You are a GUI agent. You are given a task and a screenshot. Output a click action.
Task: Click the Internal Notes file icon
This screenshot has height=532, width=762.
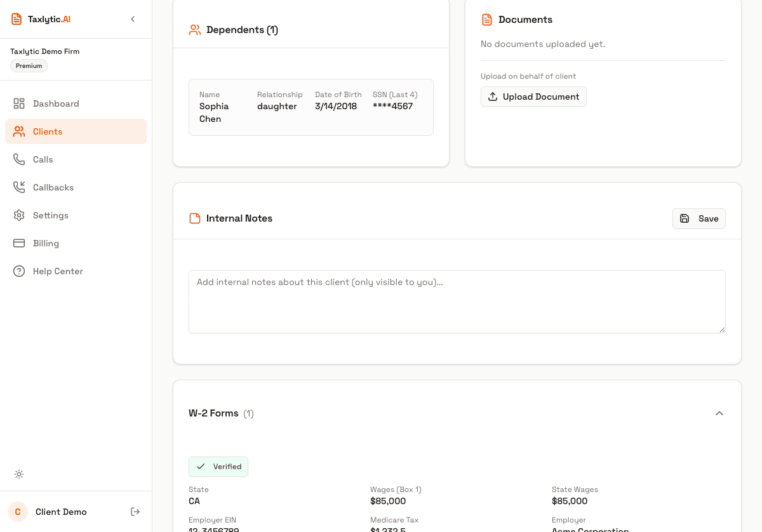coord(194,218)
